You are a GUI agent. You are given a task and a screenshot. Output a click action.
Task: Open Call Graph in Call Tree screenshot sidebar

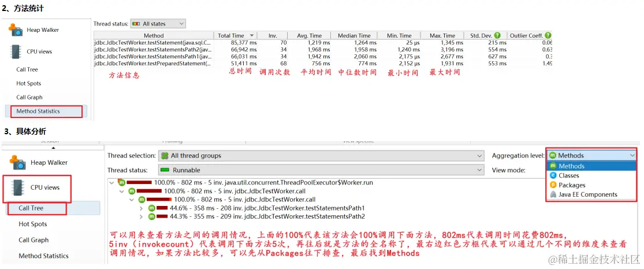pos(33,240)
